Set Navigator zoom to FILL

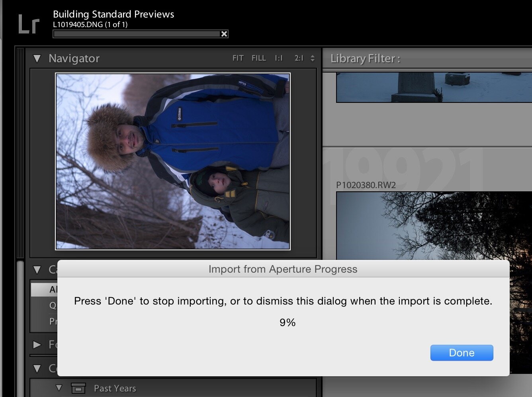[x=258, y=58]
